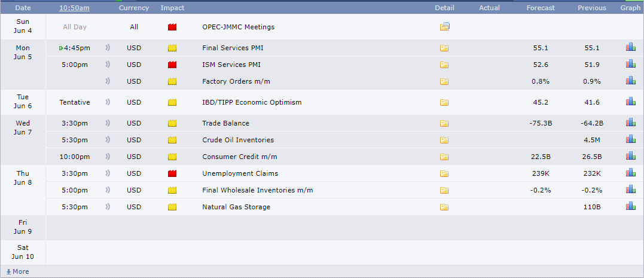This screenshot has width=644, height=278.
Task: Open detail folder for Crude Oil Inventories
Action: click(x=444, y=140)
